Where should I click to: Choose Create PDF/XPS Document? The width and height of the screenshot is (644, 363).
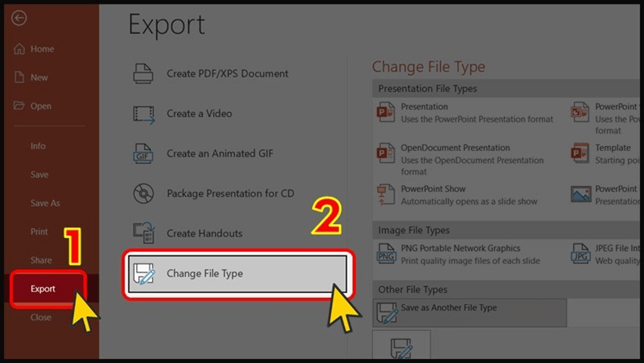227,73
